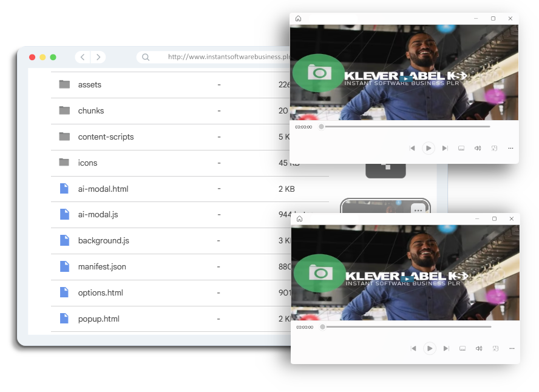Open more options menu in lower player

tap(512, 348)
